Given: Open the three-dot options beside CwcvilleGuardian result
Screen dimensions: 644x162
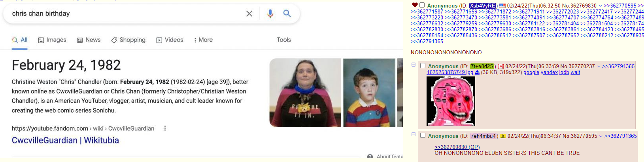Looking at the screenshot, I should coord(165,128).
